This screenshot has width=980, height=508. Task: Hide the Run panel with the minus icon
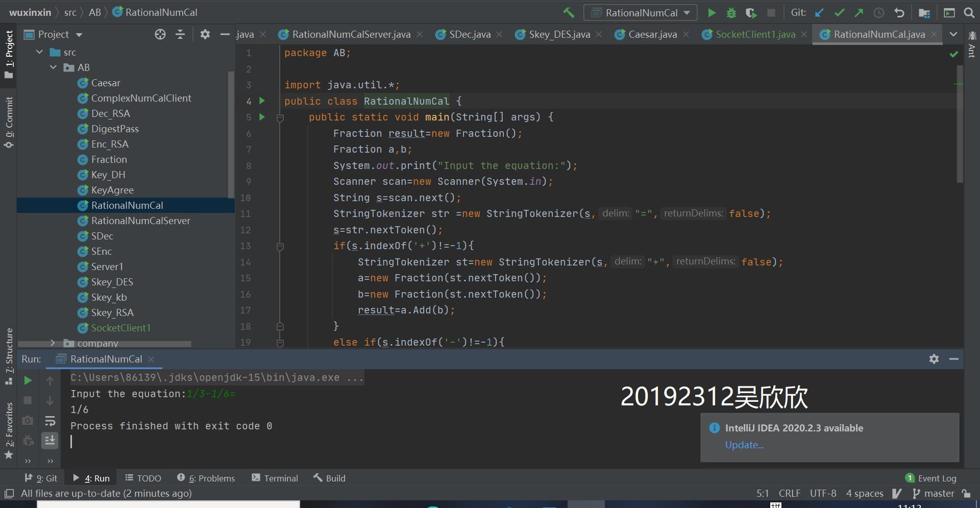coord(953,359)
